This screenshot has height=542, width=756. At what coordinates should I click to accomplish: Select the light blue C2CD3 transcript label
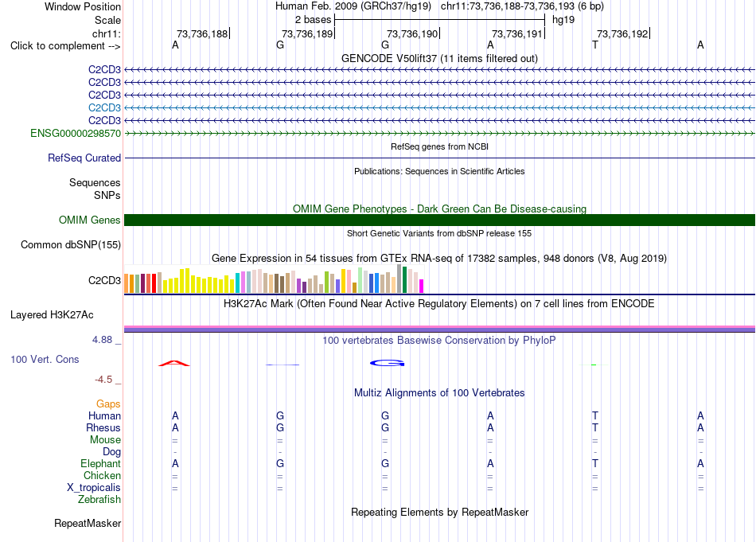(104, 107)
